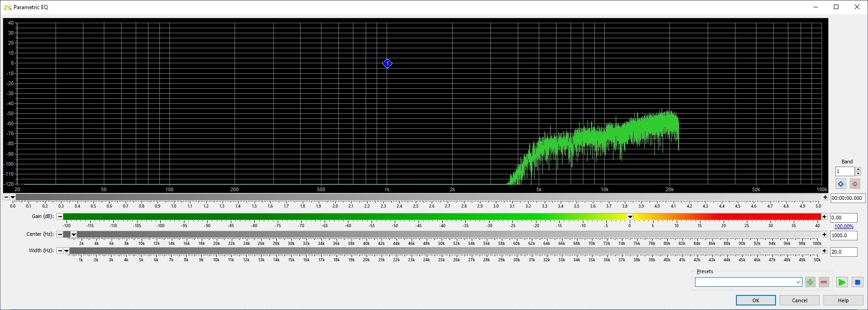Click the blue band 1 node on graph
Image resolution: width=868 pixels, height=310 pixels.
(x=387, y=64)
